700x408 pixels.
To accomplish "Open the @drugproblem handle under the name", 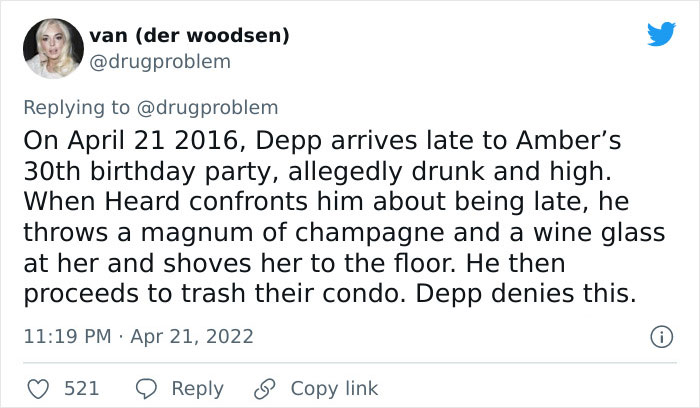I will 160,62.
